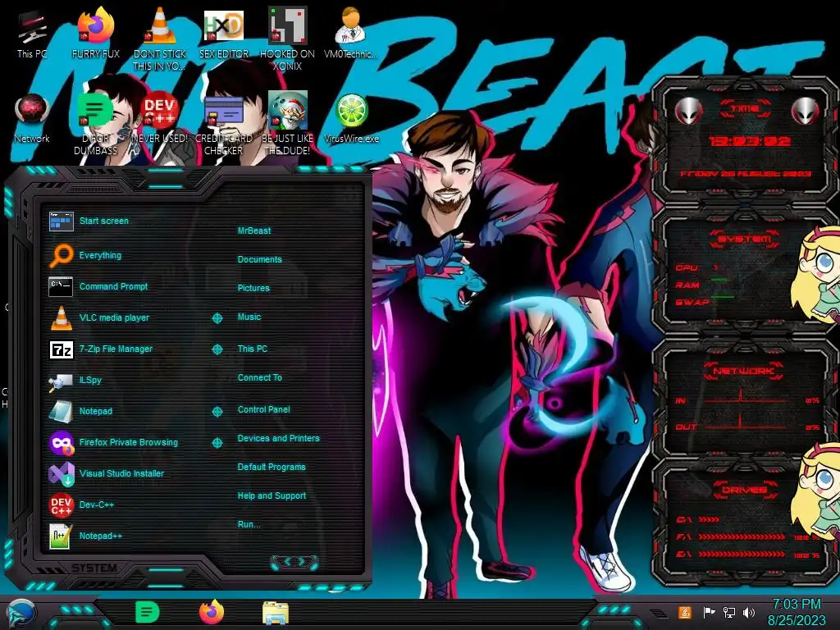Open Visual Studio Installer from start menu
This screenshot has height=630, width=840.
point(106,473)
